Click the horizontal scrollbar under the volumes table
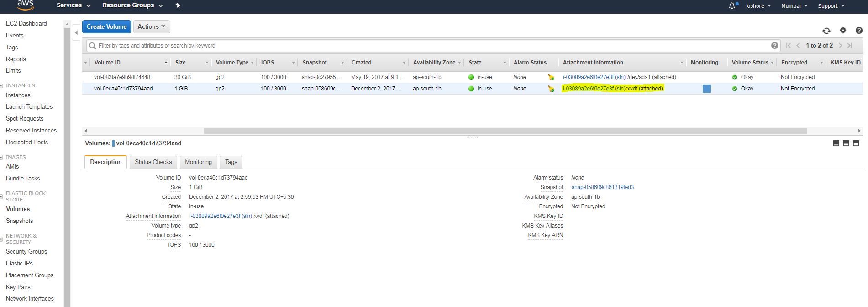The width and height of the screenshot is (868, 307). (x=505, y=131)
